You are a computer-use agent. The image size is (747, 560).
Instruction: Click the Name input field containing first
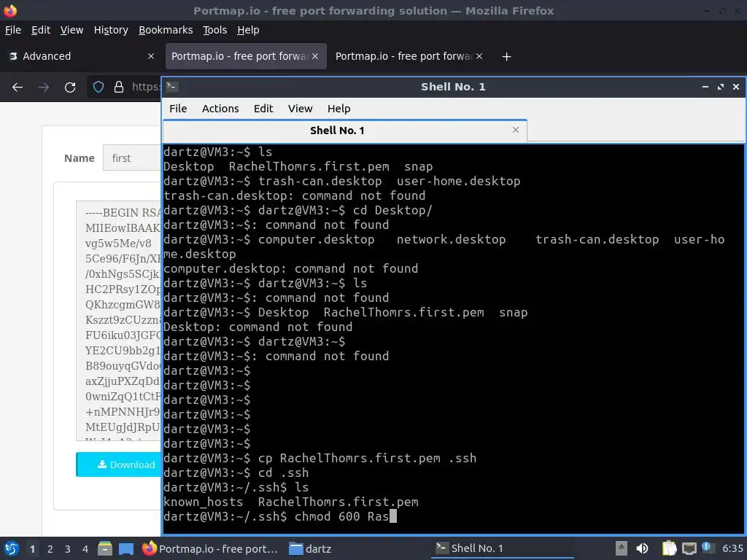click(132, 158)
